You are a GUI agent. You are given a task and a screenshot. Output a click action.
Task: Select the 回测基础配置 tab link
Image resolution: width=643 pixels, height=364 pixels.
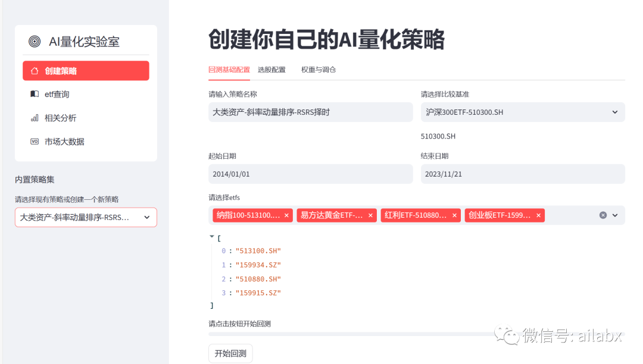point(229,70)
